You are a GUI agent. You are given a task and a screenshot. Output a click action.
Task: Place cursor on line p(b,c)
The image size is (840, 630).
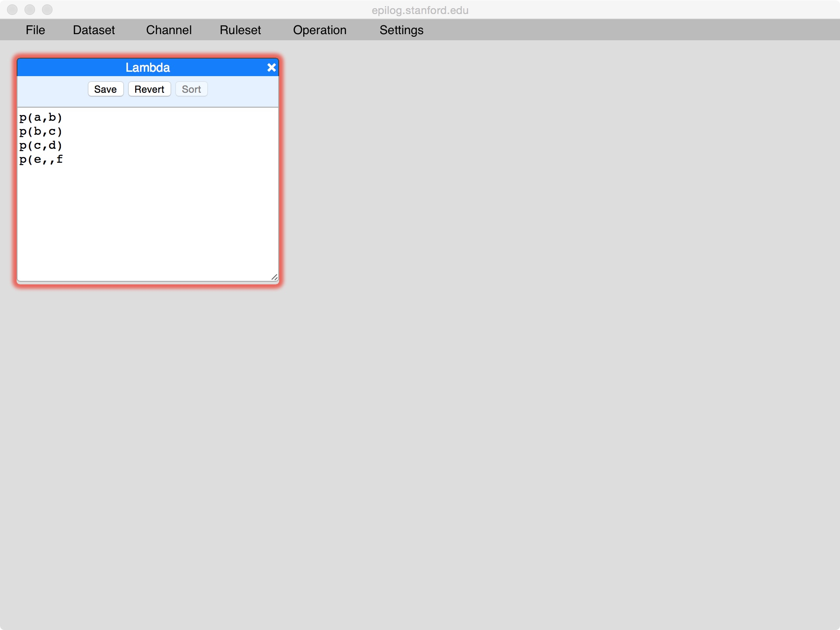(x=41, y=131)
